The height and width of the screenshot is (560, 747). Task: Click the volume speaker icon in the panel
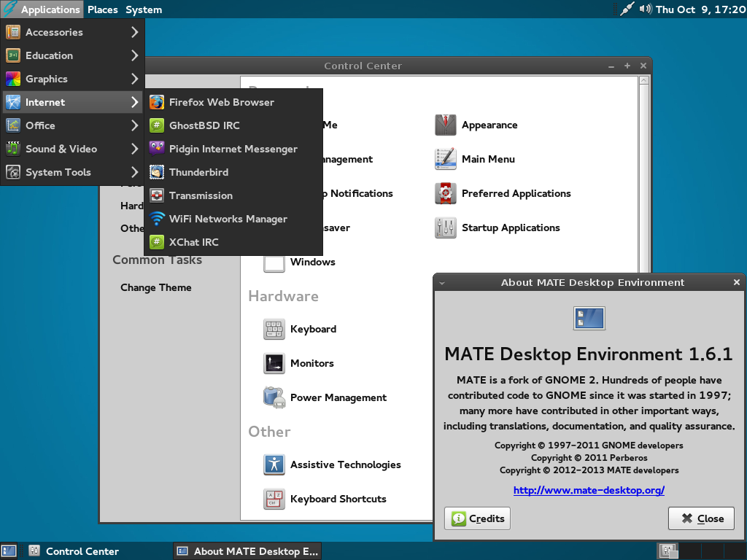[645, 9]
